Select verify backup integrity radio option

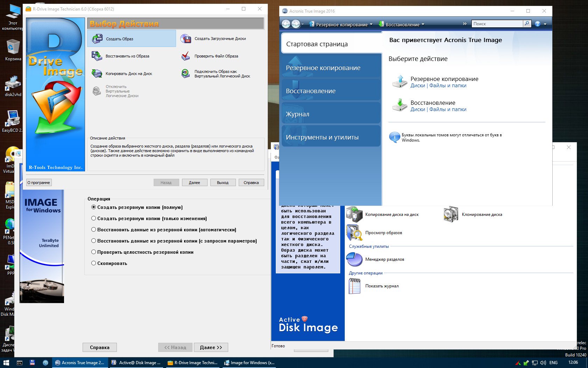pos(93,252)
